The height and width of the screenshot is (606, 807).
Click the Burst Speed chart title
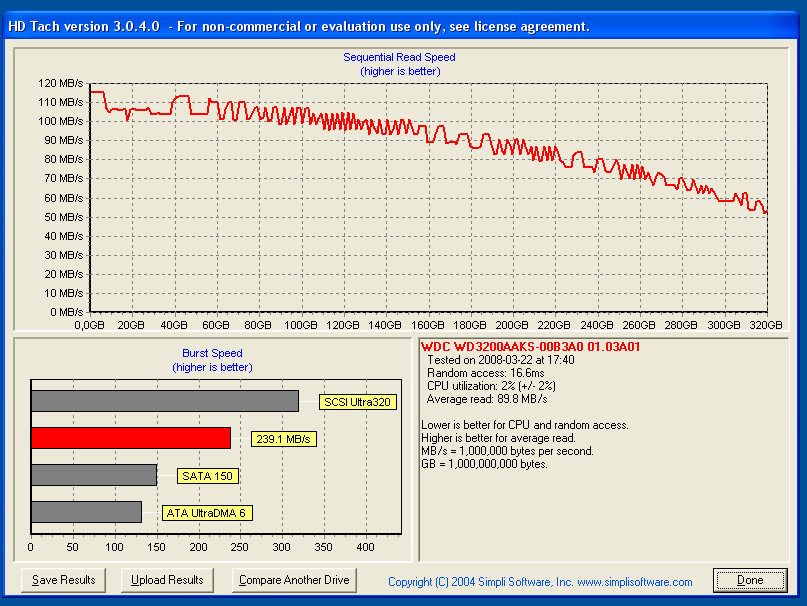click(212, 353)
